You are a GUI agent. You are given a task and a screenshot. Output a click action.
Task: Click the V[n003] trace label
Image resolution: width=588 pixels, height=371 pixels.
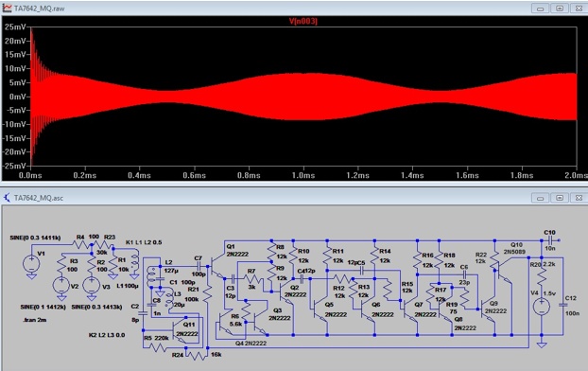[303, 21]
